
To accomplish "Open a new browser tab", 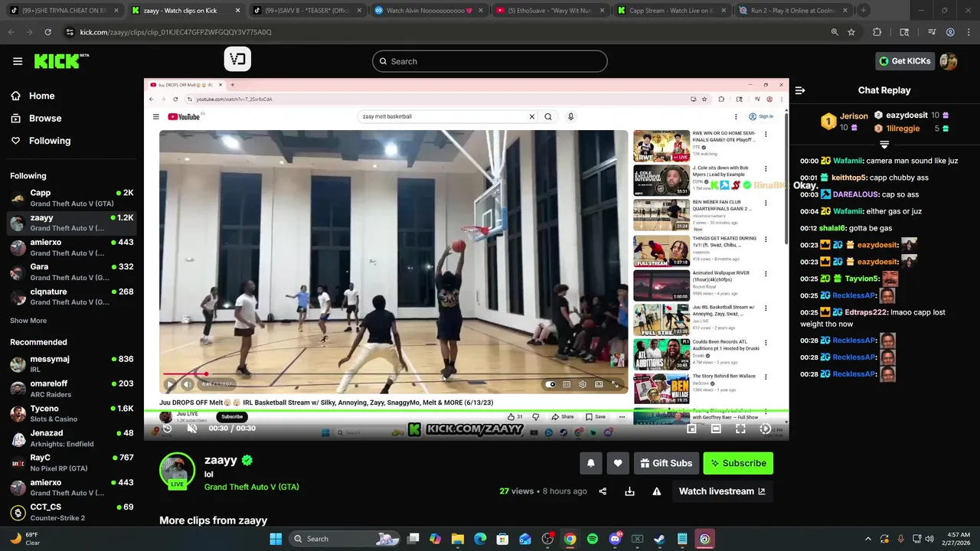I will (x=864, y=11).
